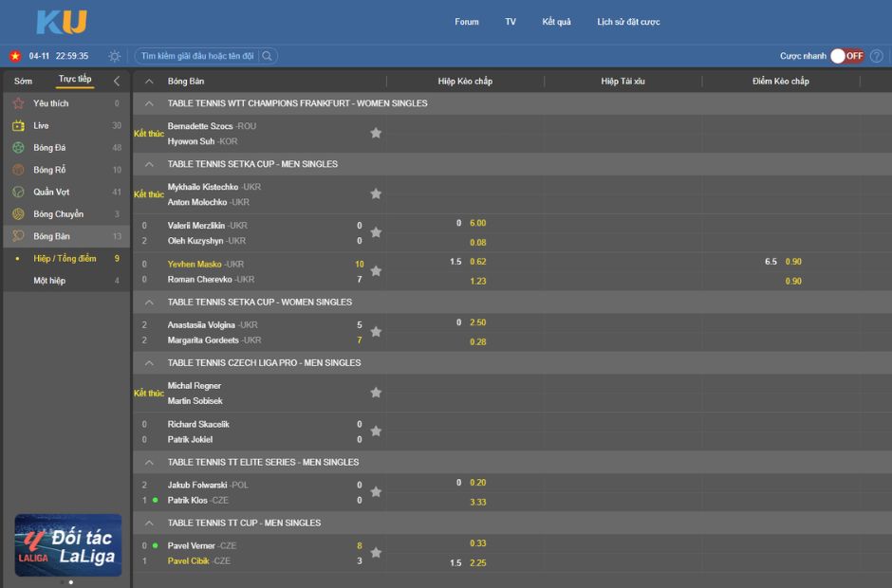
Task: Open the TV menu item
Action: click(x=511, y=22)
